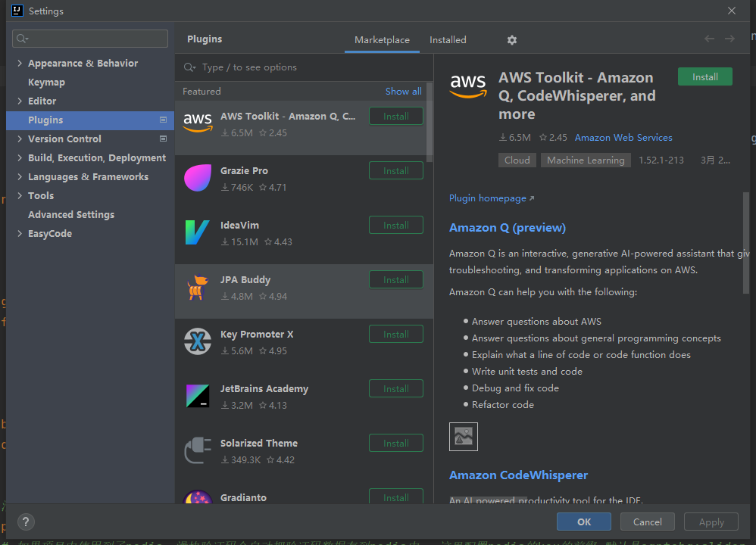Focus the settings search field

(x=90, y=39)
